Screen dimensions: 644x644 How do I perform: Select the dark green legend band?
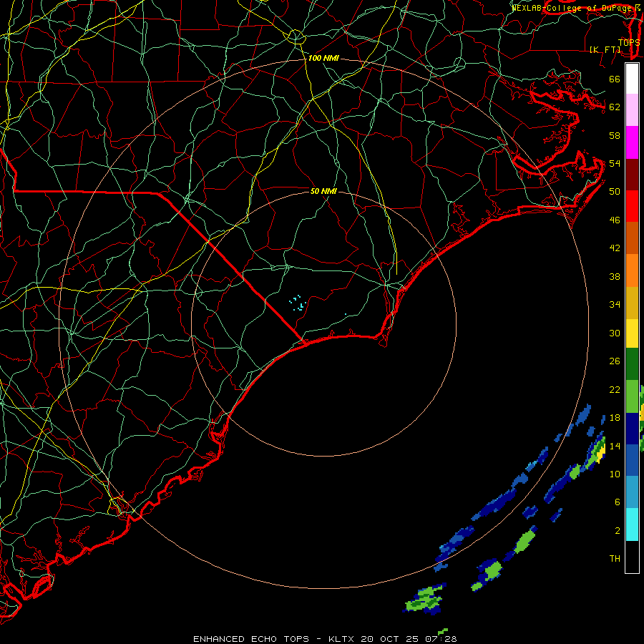pos(632,364)
